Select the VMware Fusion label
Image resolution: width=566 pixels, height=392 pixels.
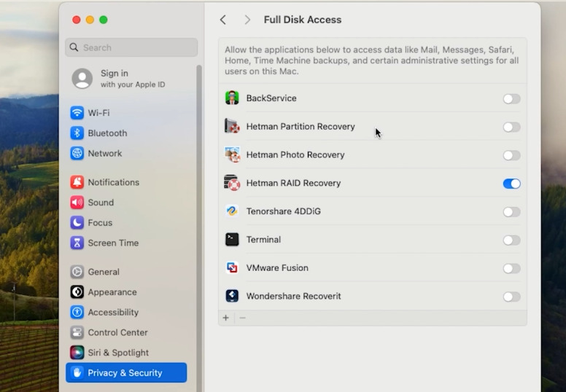277,267
